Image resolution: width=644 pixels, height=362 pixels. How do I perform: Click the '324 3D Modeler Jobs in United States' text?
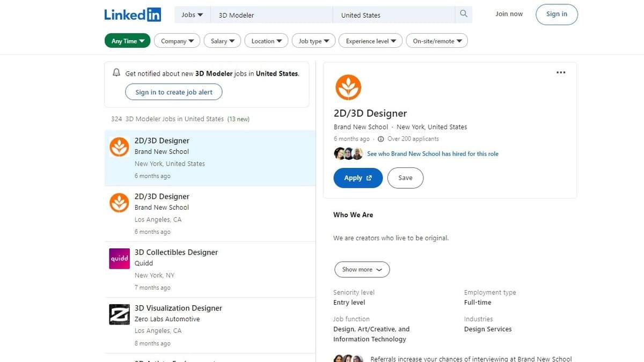click(167, 119)
